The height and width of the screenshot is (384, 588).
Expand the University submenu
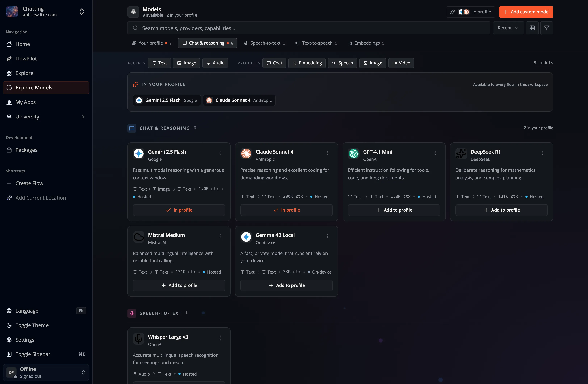[46, 117]
